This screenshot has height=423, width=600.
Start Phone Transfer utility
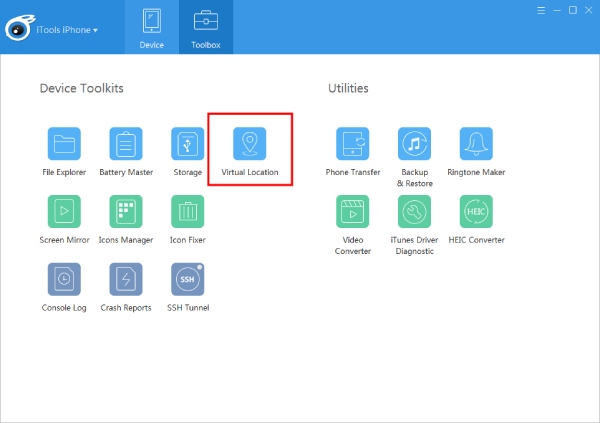coord(353,144)
